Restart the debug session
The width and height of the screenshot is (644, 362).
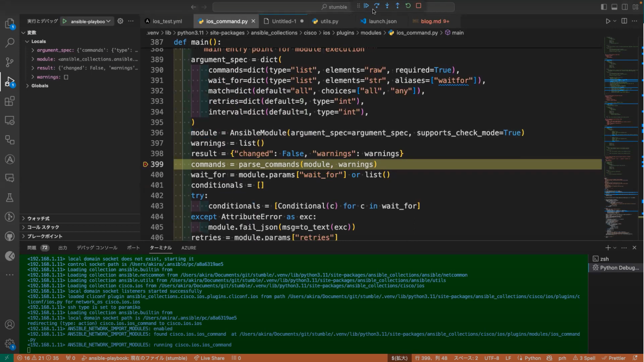(x=408, y=6)
